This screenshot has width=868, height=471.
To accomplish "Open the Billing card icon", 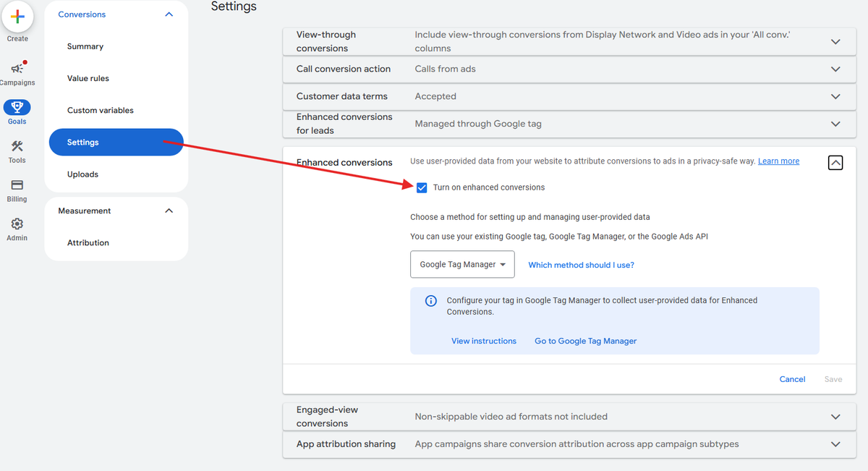I will [17, 185].
